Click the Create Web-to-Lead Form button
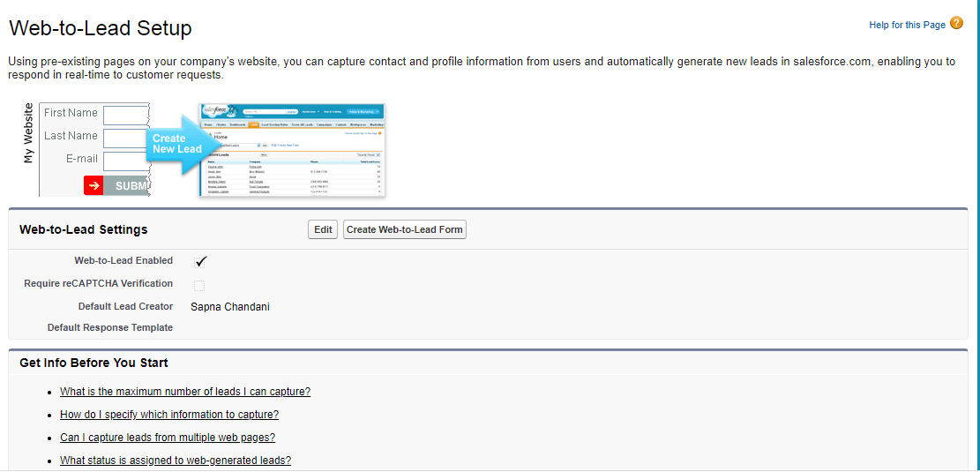Screen dimensions: 980x472 [x=404, y=229]
